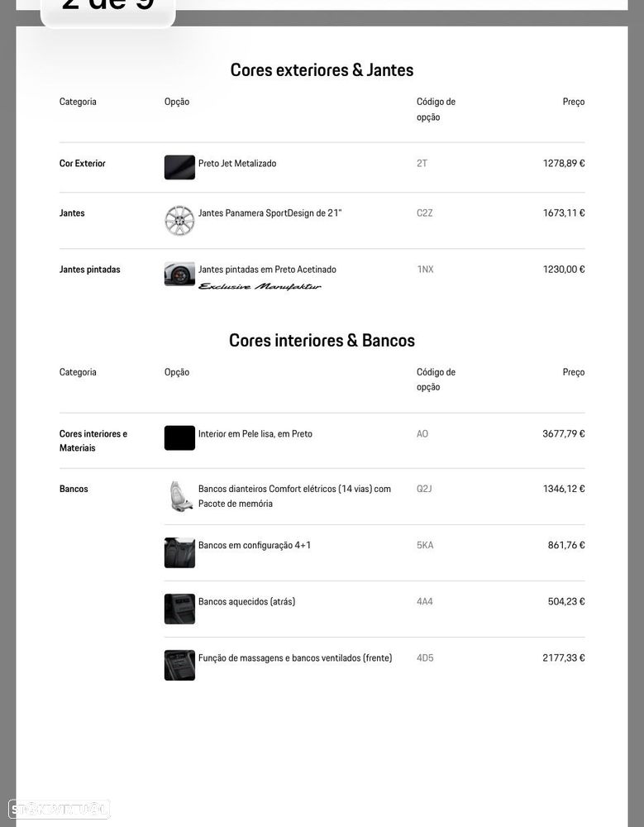Open the 4+1 seat configuration thumbnail
This screenshot has width=644, height=827.
(x=179, y=552)
